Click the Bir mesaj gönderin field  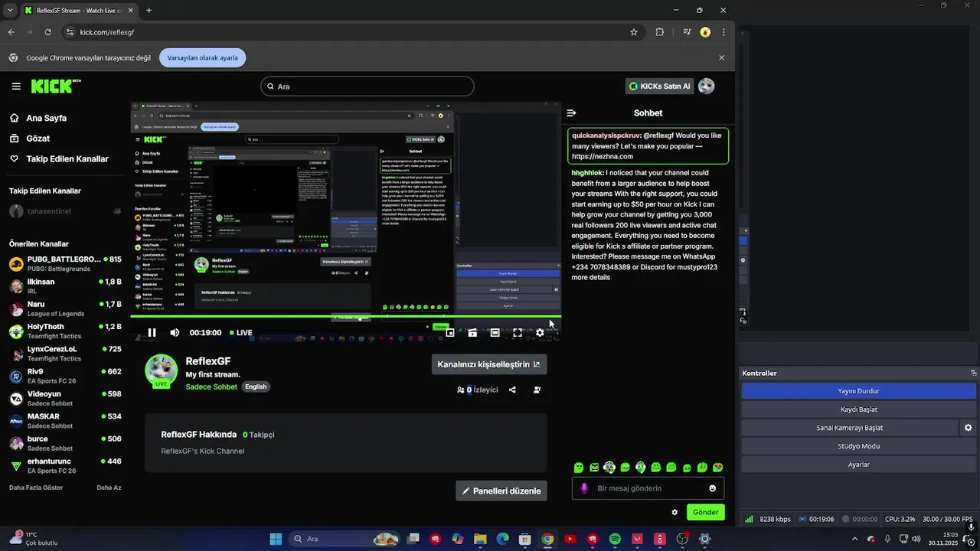tap(648, 488)
